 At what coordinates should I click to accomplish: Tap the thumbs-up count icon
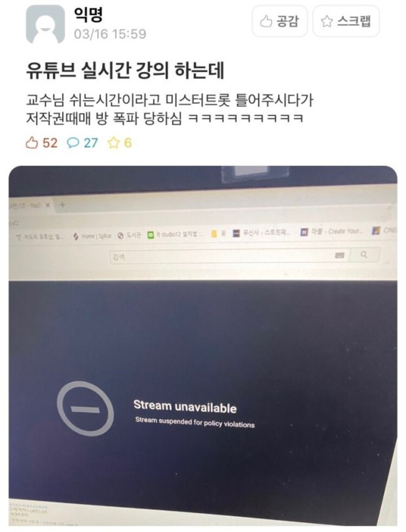tap(31, 143)
